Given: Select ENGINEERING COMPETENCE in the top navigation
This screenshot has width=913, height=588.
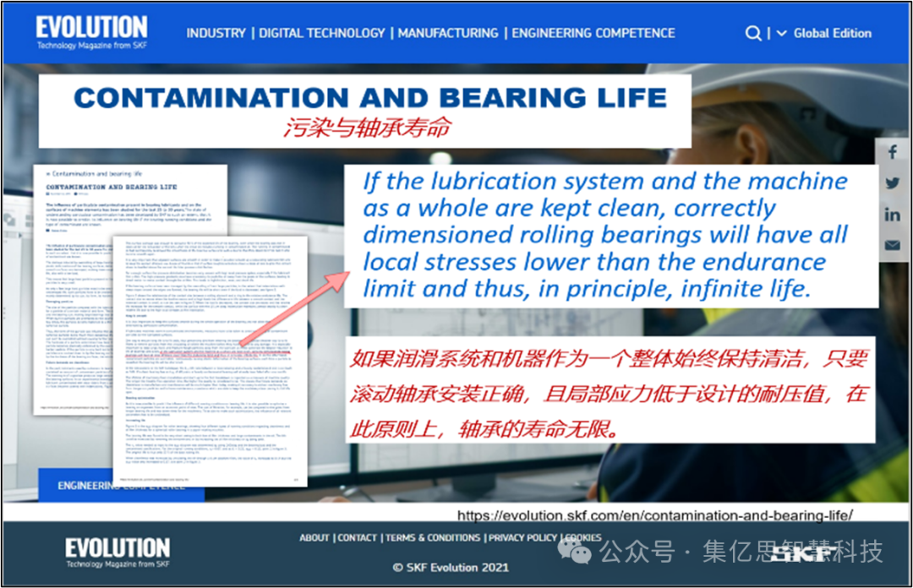Looking at the screenshot, I should tap(593, 34).
